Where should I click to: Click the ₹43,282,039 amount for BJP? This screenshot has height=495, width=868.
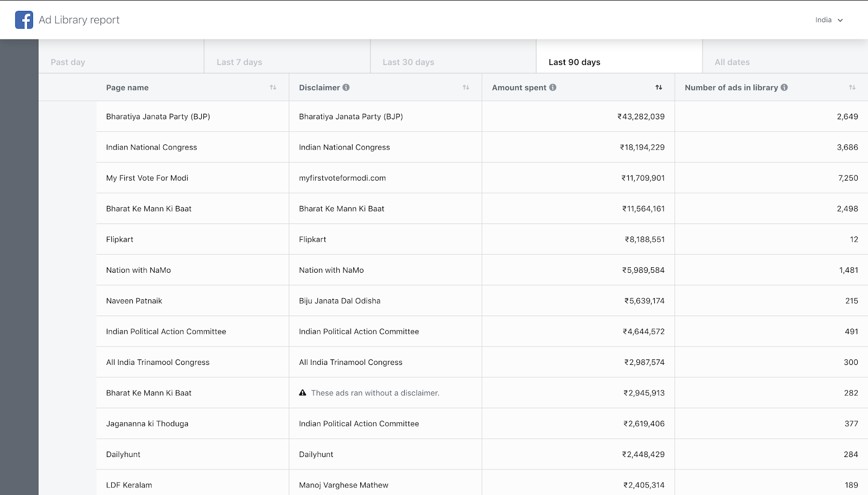pos(641,117)
